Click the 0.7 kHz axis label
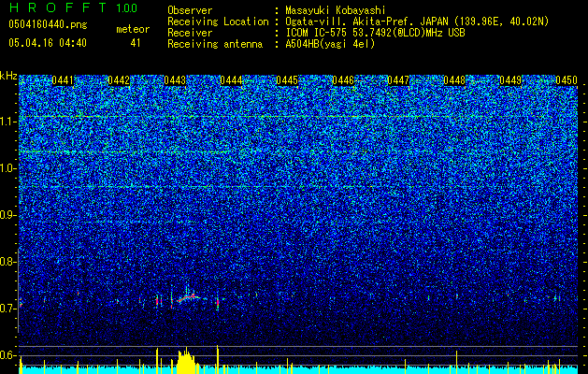The image size is (588, 374). click(7, 309)
